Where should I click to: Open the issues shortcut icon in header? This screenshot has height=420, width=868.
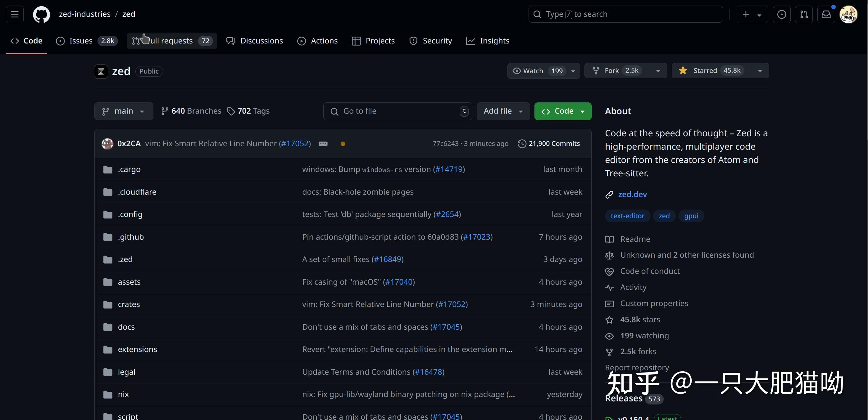coord(781,14)
